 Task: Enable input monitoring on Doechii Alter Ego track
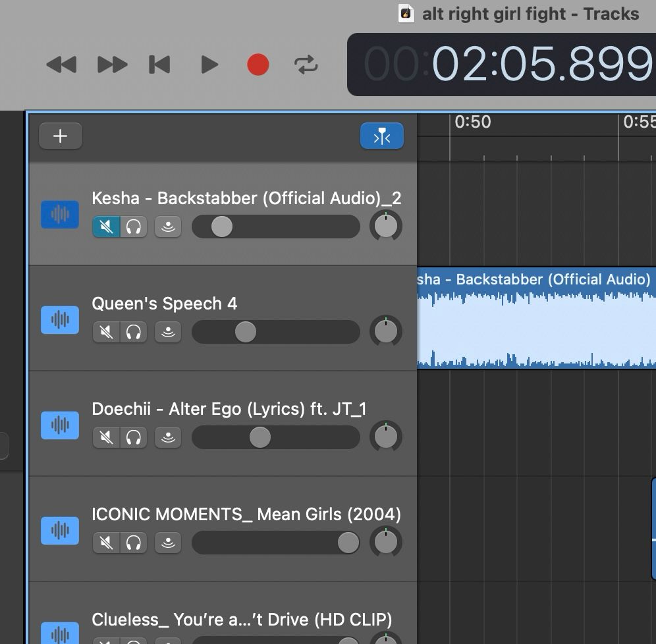point(168,437)
